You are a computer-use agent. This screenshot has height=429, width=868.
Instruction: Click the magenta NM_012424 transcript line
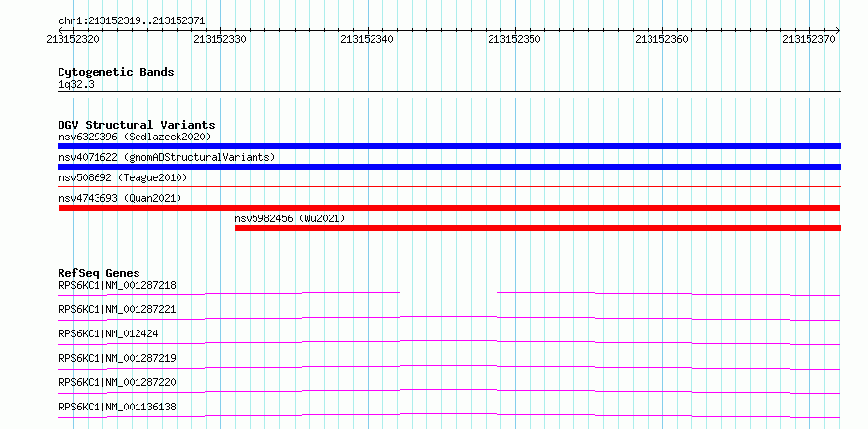coord(449,342)
